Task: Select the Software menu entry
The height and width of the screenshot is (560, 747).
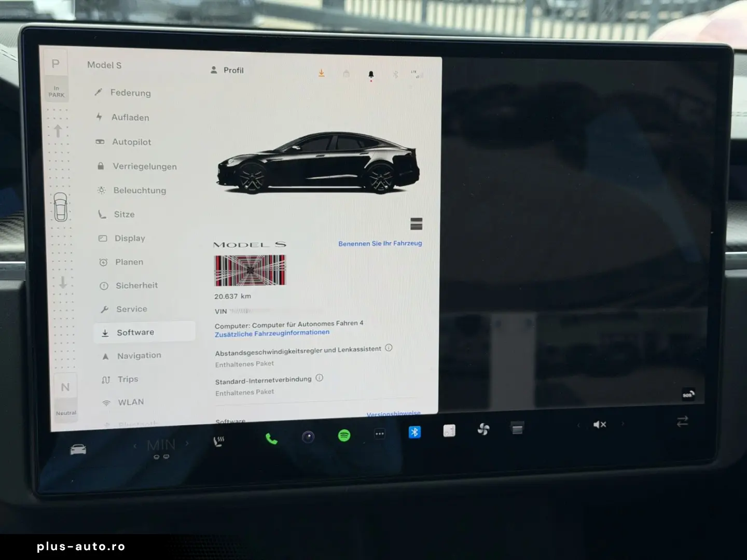Action: pyautogui.click(x=144, y=332)
